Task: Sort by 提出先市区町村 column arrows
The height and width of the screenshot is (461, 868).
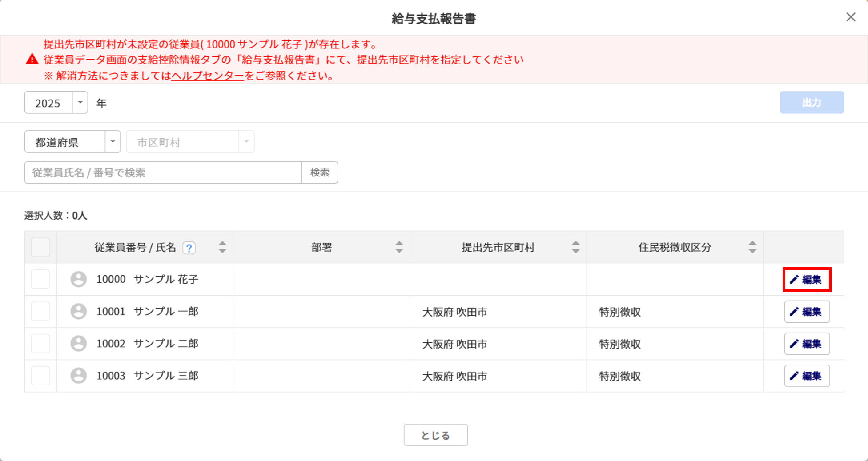Action: [575, 247]
